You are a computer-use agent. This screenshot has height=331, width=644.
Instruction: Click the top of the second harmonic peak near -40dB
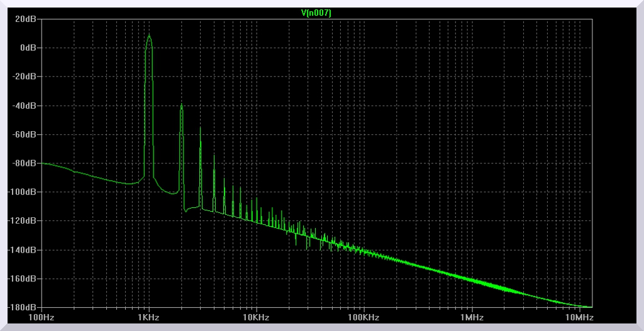[x=181, y=104]
